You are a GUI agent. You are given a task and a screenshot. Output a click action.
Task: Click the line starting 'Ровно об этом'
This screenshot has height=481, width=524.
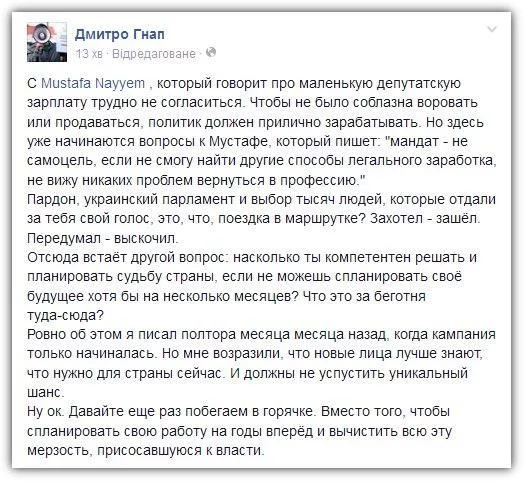point(261,334)
